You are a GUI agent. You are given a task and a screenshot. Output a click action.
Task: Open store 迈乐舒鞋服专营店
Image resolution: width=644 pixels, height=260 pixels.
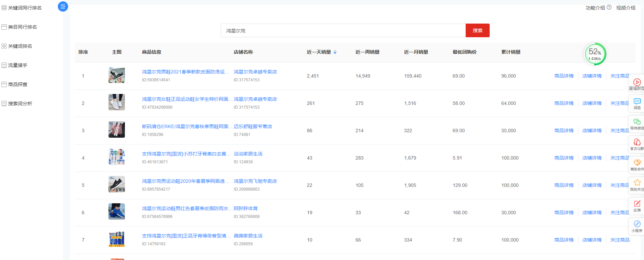pos(253,126)
